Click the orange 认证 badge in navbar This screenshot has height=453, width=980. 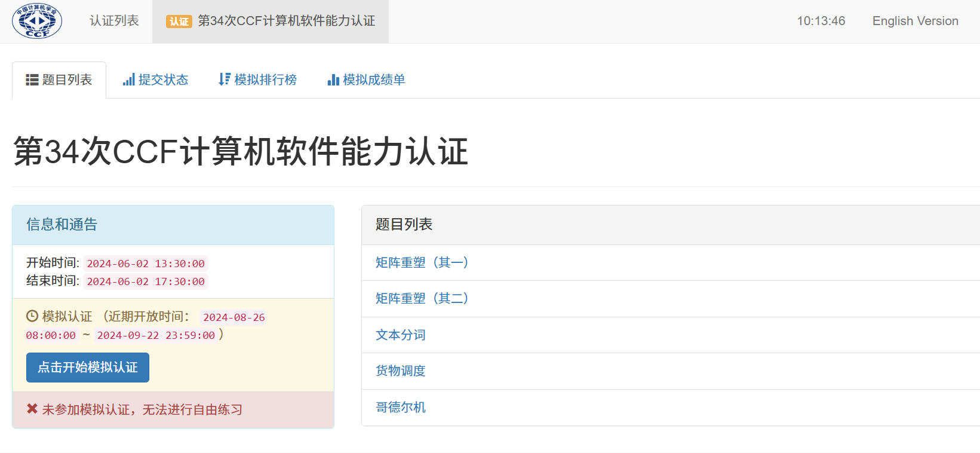[179, 22]
